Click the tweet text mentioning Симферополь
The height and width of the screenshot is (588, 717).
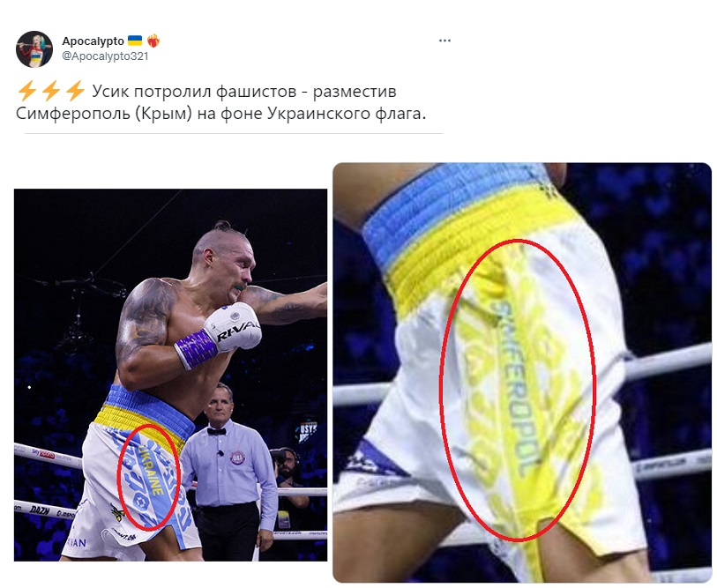(x=220, y=102)
